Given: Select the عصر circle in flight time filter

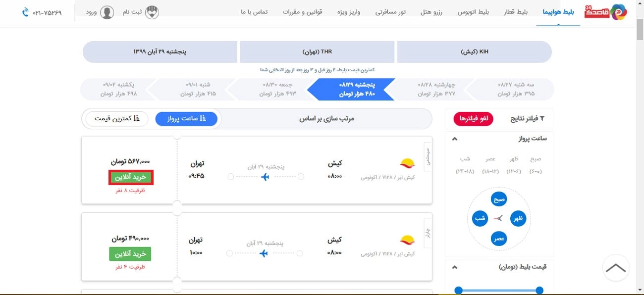Looking at the screenshot, I should 498,238.
